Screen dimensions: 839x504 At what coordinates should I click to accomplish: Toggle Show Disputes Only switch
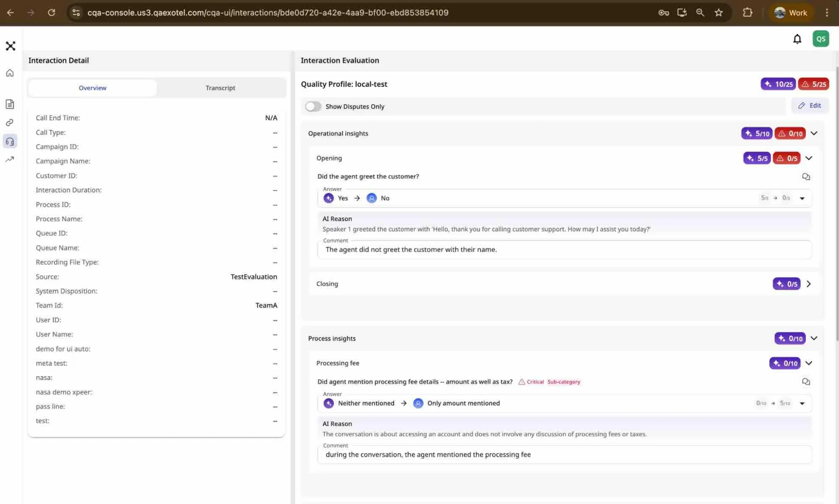coord(313,107)
